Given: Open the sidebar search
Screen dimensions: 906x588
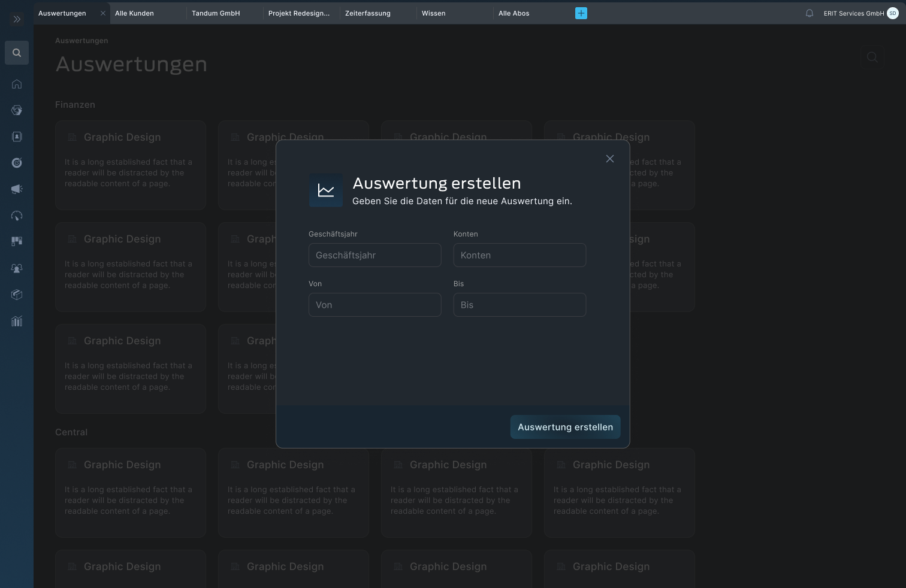Looking at the screenshot, I should pos(17,53).
